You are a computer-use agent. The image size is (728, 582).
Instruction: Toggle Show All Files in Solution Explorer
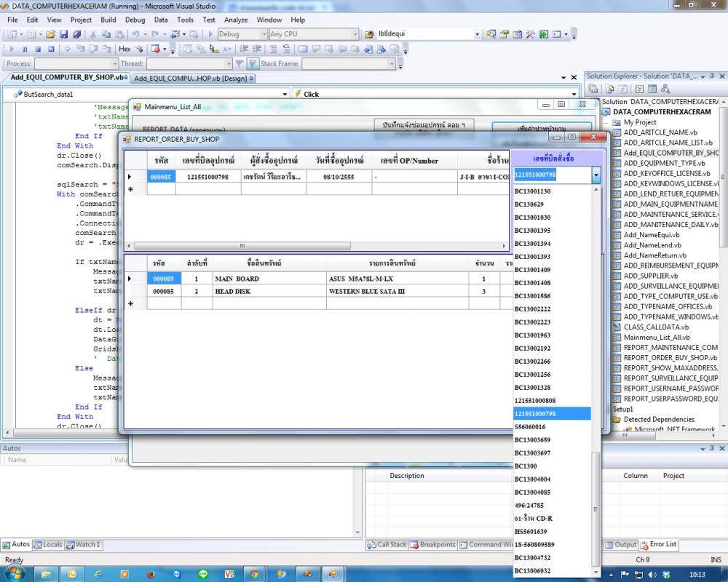point(609,89)
